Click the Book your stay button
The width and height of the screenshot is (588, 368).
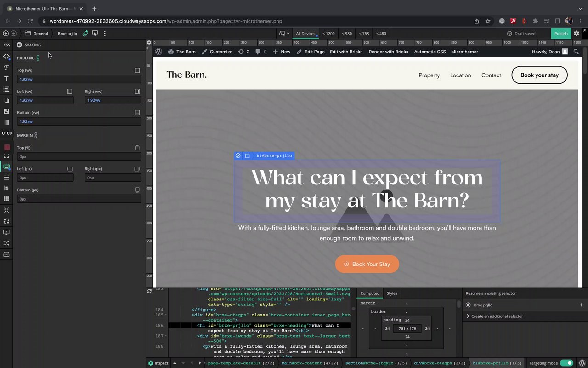[539, 75]
